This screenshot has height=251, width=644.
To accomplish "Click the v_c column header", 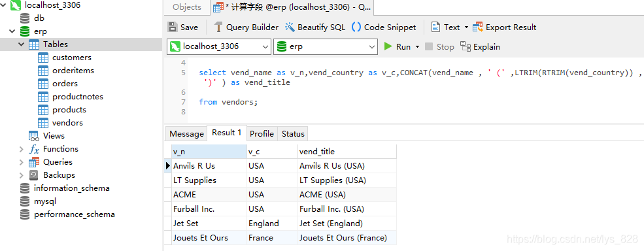I will tap(272, 152).
